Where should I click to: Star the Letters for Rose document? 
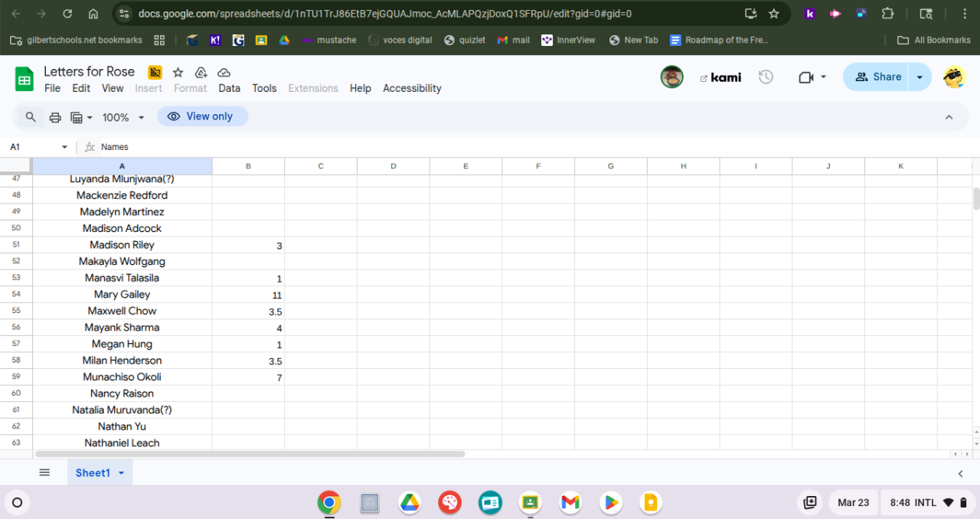(178, 72)
